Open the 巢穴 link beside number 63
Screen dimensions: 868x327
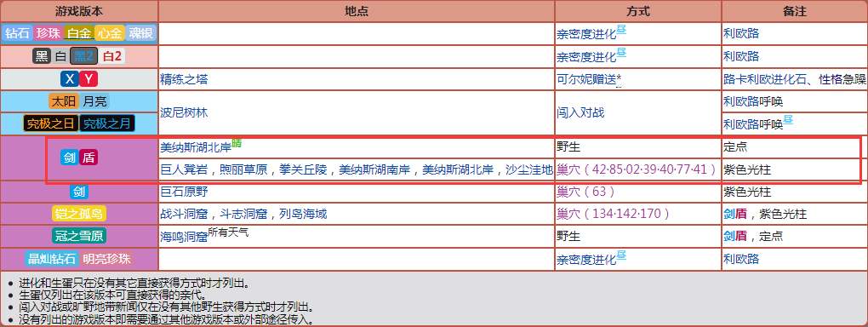pyautogui.click(x=568, y=192)
